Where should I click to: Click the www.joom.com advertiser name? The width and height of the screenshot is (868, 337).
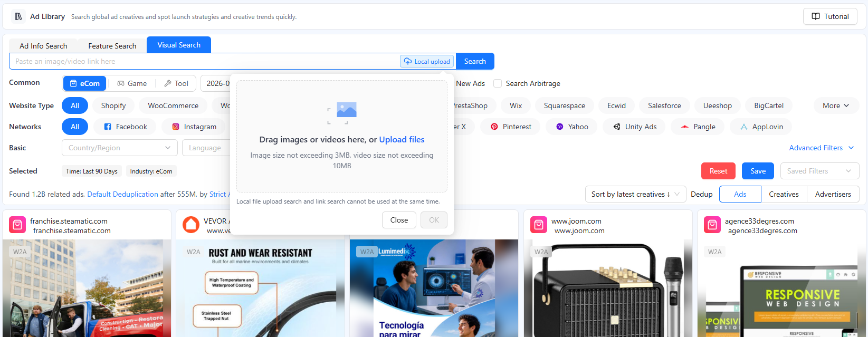(x=576, y=221)
